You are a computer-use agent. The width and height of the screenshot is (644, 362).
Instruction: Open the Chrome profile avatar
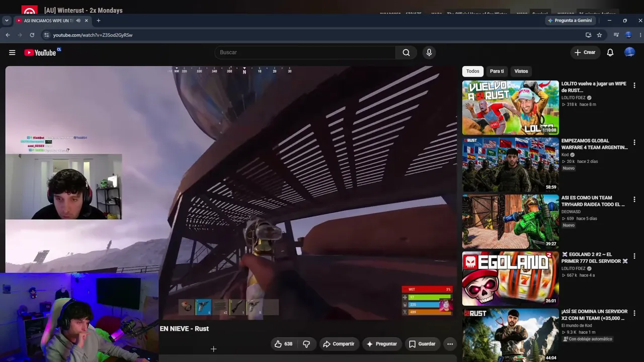tap(628, 35)
